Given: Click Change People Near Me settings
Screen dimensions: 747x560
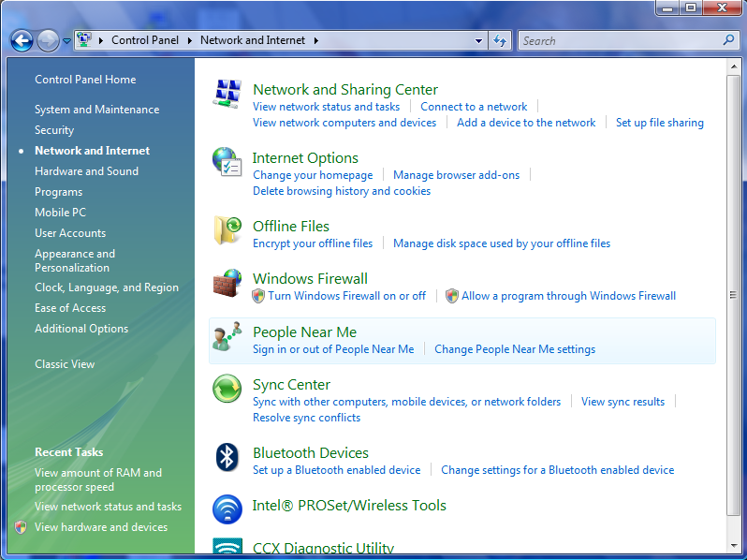Looking at the screenshot, I should (515, 349).
